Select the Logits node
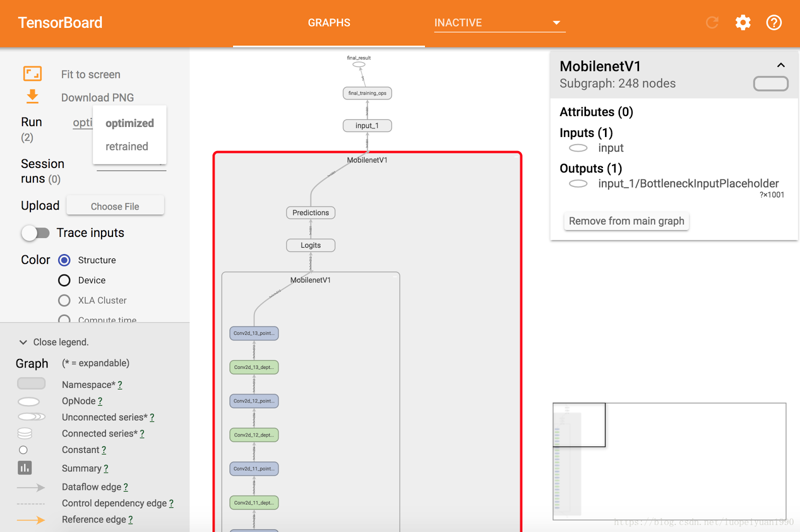 [x=310, y=245]
